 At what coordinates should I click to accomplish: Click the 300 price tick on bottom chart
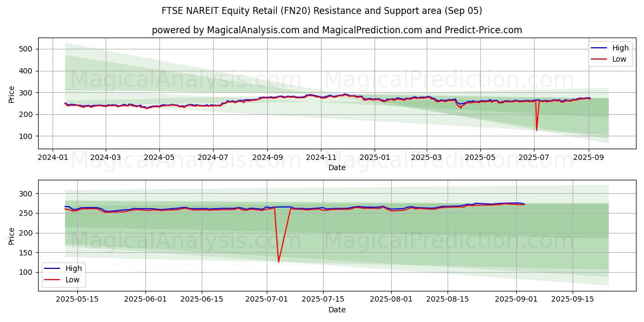tap(26, 194)
